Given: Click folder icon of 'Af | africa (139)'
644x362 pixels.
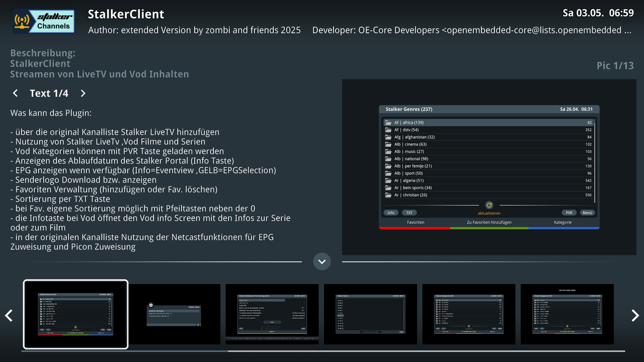Looking at the screenshot, I should 388,123.
